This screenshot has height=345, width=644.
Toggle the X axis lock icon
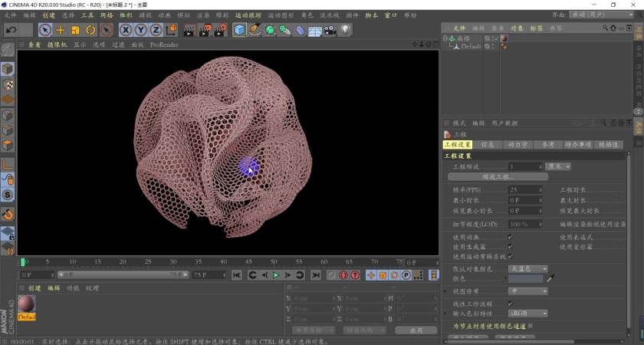pyautogui.click(x=126, y=30)
